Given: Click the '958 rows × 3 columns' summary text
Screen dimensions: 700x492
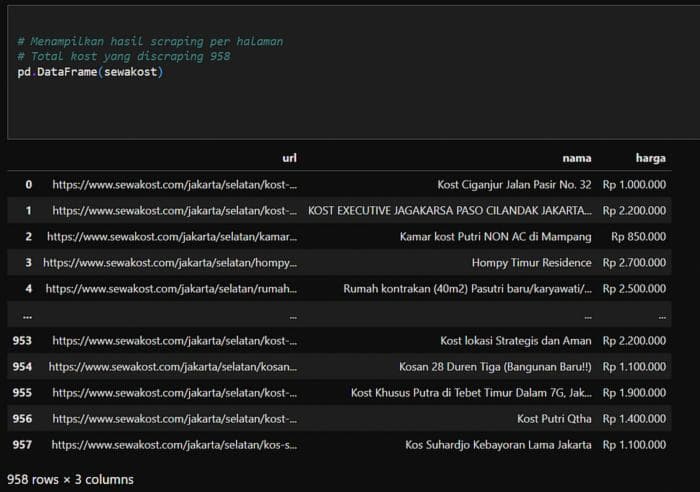Looking at the screenshot, I should [x=70, y=479].
